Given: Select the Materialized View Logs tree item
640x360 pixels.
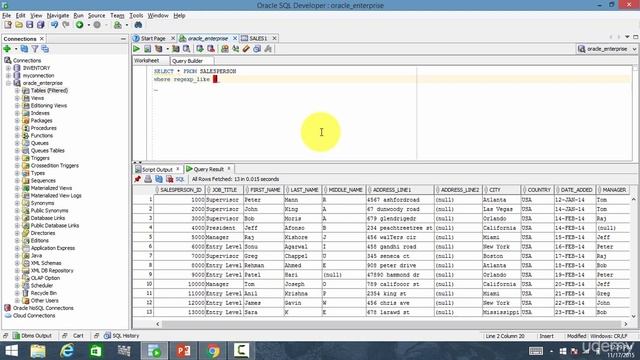Looking at the screenshot, I should coord(56,196).
